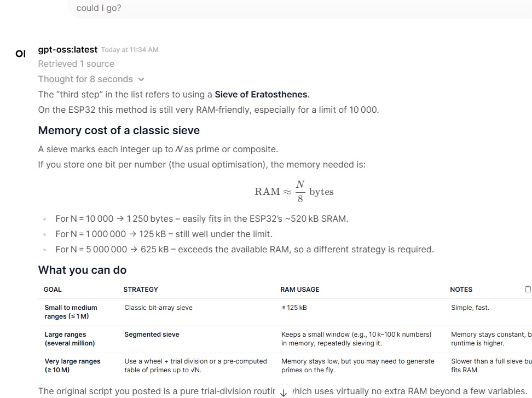Click the RAM USAGE column header

(300, 290)
